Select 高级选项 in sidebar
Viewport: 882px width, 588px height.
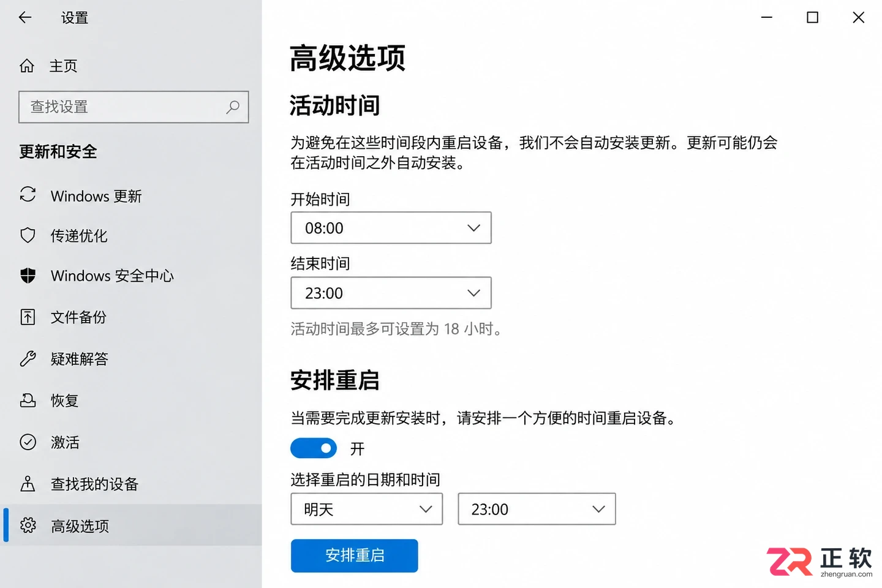(131, 526)
